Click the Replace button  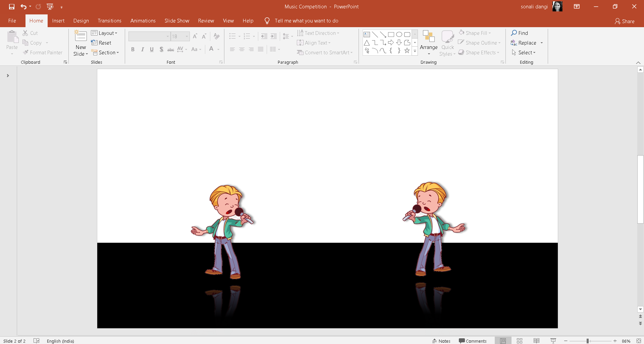524,43
